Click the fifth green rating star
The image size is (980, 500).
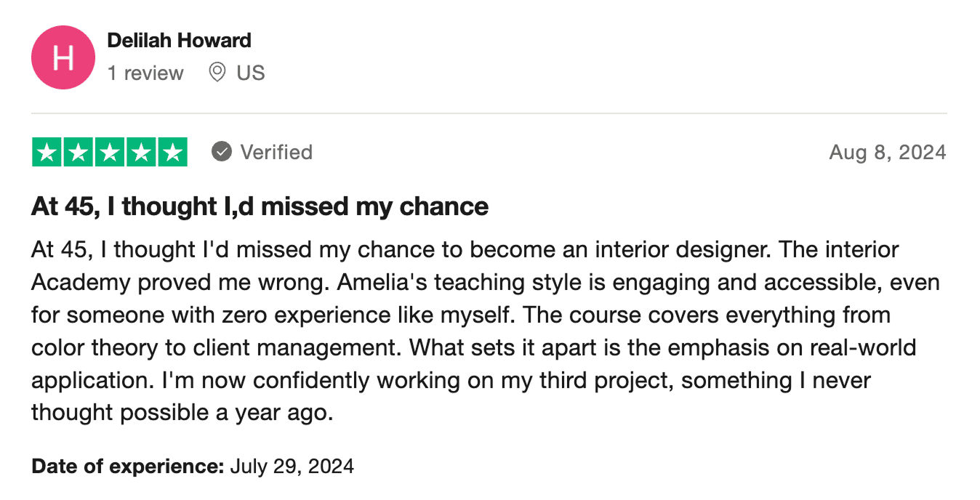[x=172, y=152]
